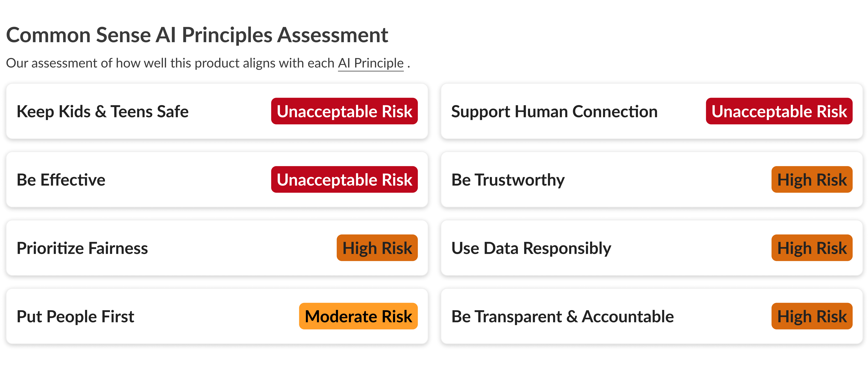Click the assessment description subtitle text
868x365 pixels.
(x=208, y=63)
